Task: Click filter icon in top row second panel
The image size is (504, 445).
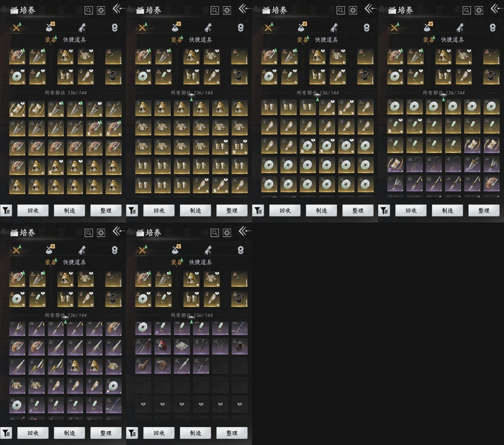Action: tap(132, 211)
